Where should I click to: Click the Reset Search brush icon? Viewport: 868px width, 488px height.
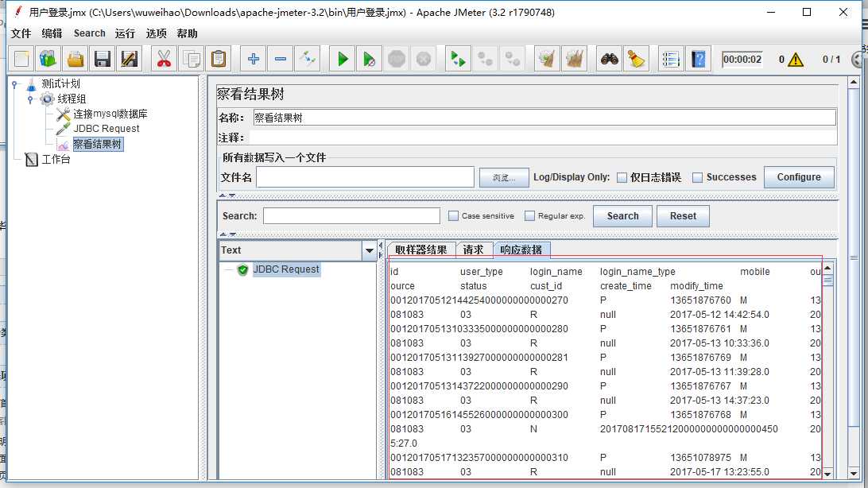tap(637, 59)
